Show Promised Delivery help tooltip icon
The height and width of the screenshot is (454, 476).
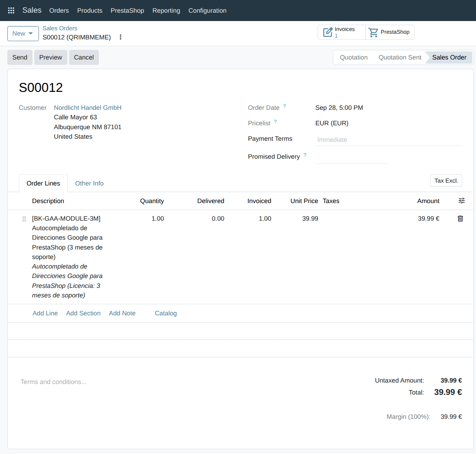(x=305, y=155)
